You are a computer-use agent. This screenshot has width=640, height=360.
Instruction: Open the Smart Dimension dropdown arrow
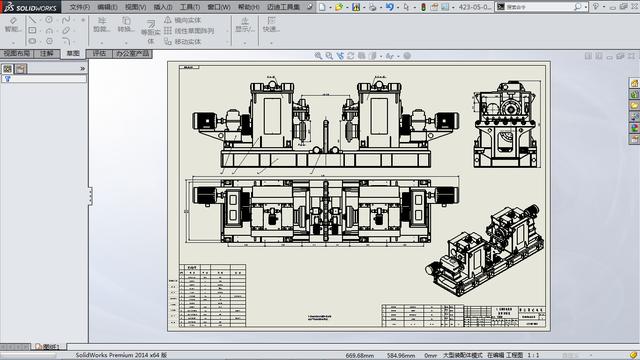[x=13, y=42]
